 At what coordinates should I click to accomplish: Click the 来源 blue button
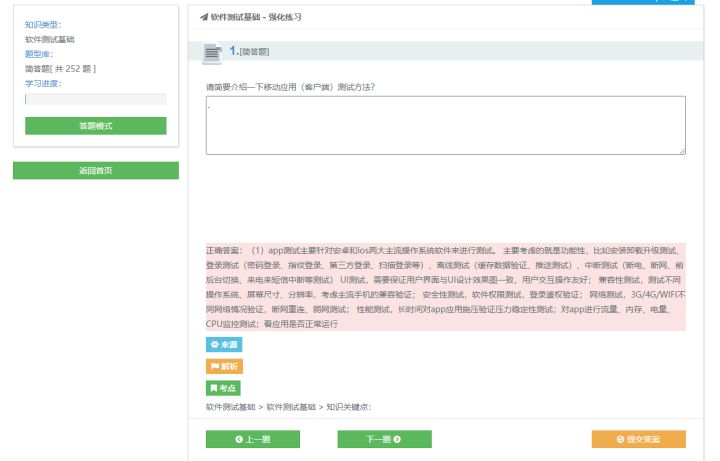pos(224,344)
